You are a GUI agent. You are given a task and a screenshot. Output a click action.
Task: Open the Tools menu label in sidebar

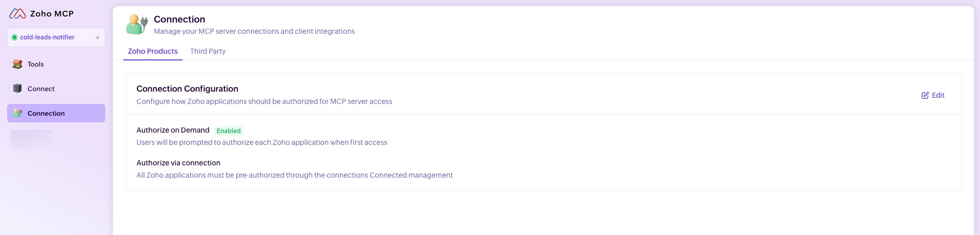pyautogui.click(x=36, y=64)
